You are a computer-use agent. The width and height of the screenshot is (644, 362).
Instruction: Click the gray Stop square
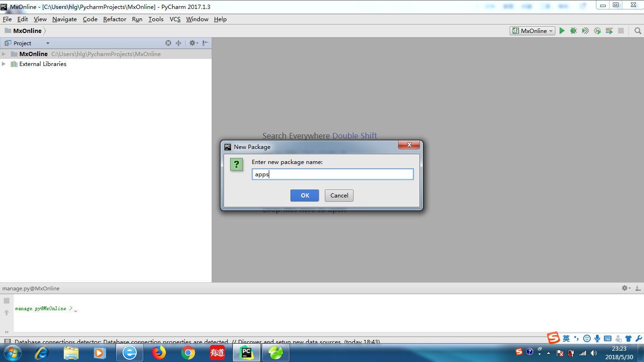coord(621,31)
